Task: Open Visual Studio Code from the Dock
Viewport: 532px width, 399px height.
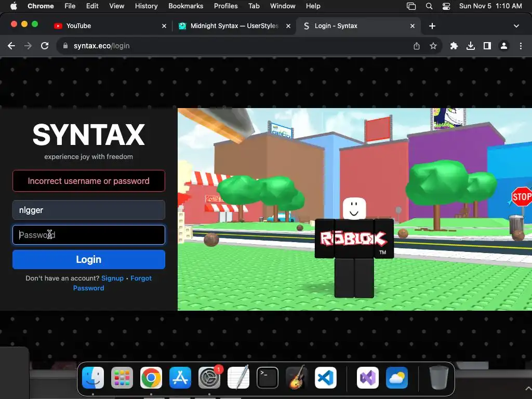Action: pos(326,378)
